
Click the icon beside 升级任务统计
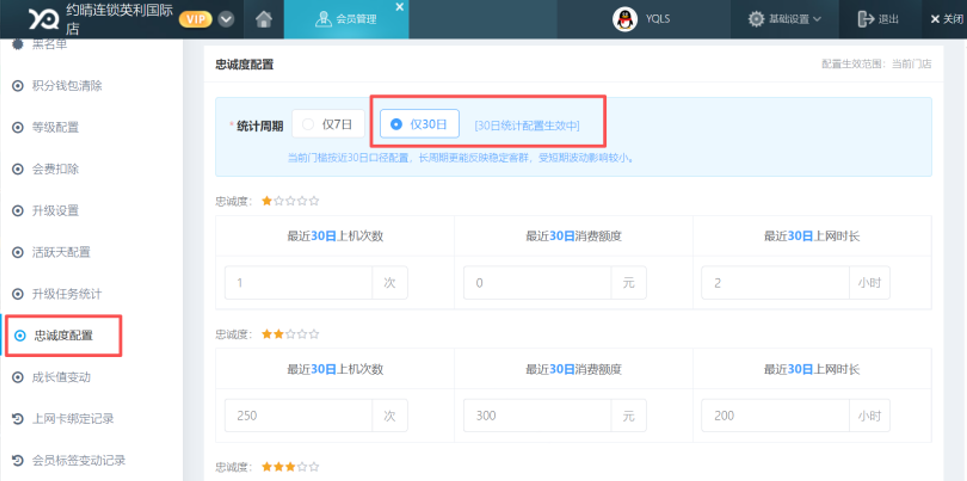pos(17,294)
